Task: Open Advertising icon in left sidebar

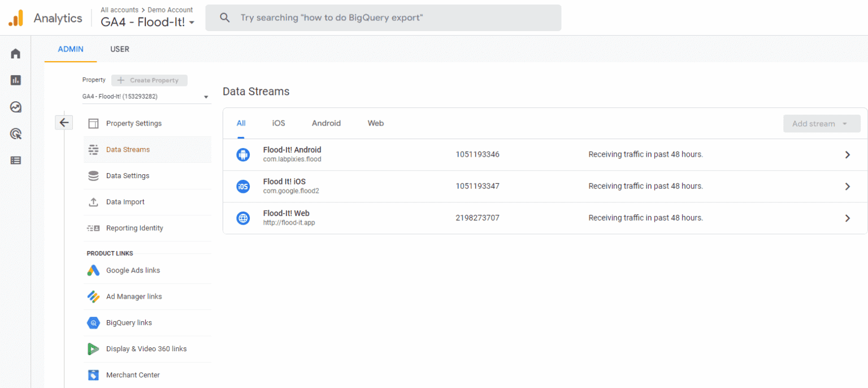Action: [x=16, y=134]
